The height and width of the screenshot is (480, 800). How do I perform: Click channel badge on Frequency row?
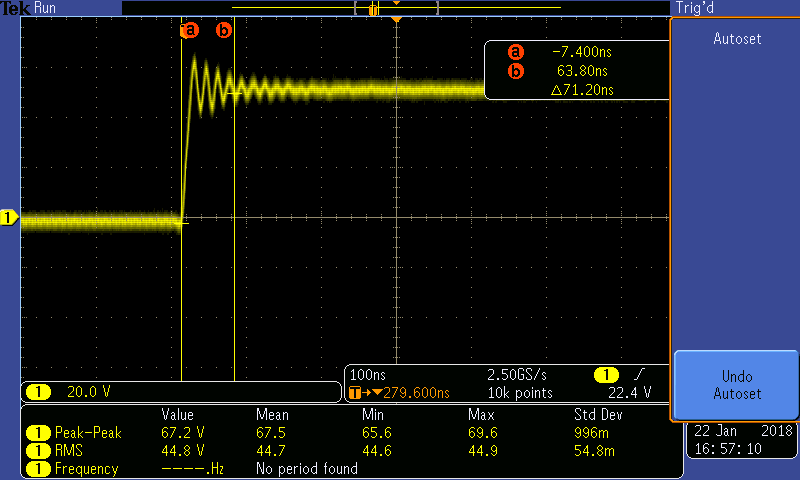click(x=38, y=469)
